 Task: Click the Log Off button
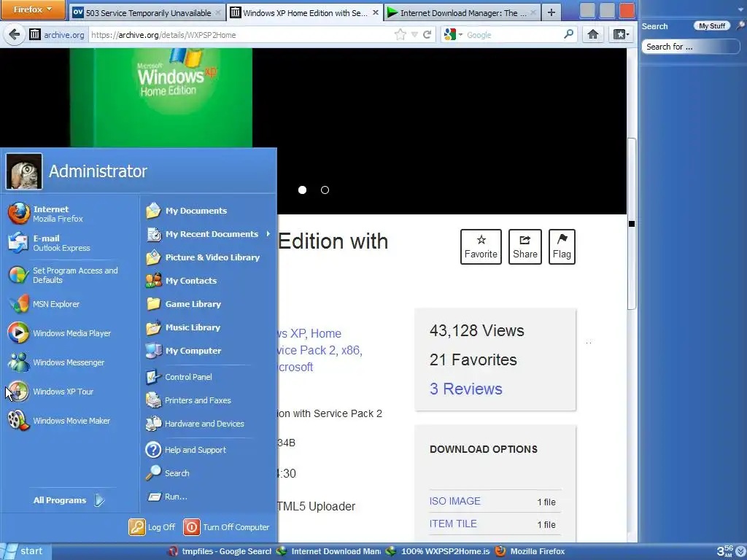pos(152,527)
